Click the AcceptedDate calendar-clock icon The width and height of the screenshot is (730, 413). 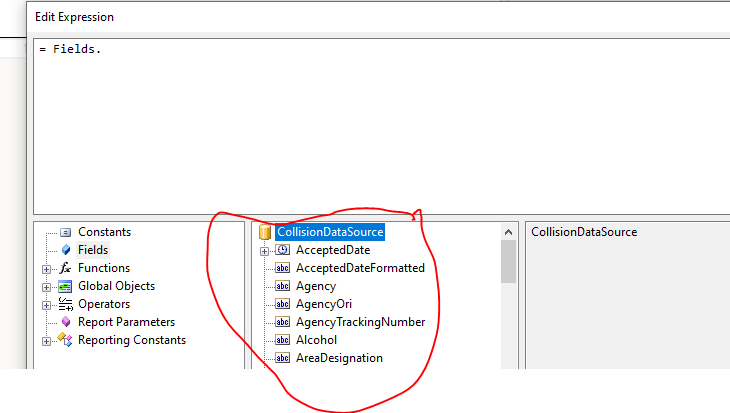tap(283, 250)
